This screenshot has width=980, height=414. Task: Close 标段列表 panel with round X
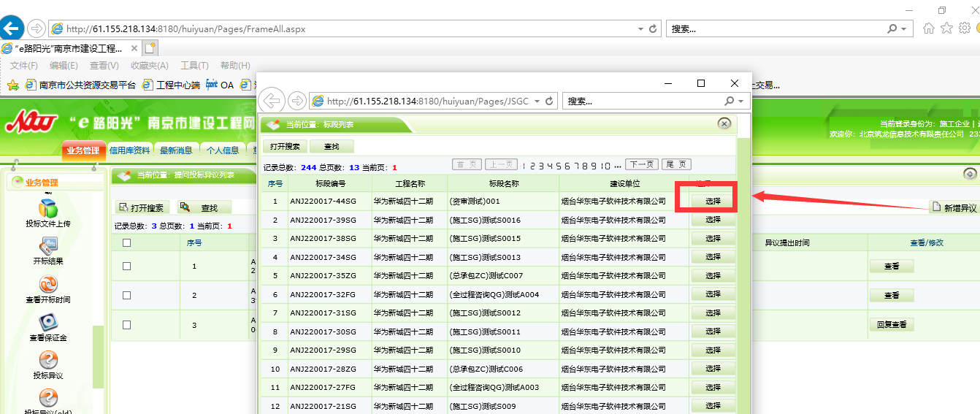(x=724, y=124)
